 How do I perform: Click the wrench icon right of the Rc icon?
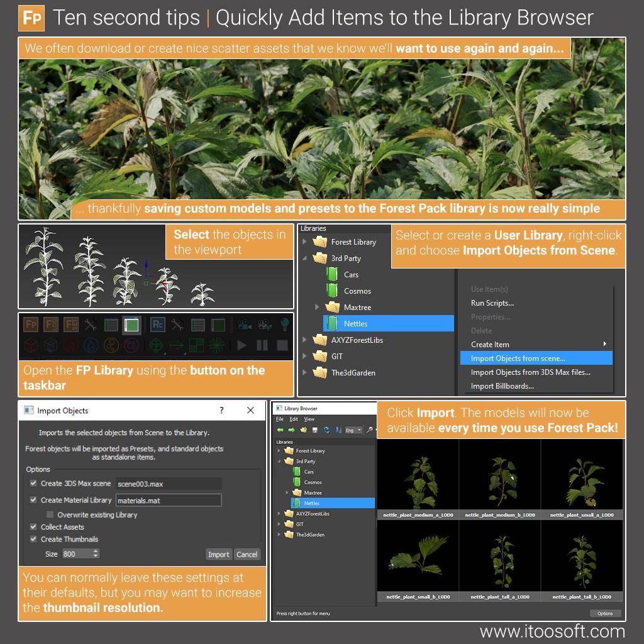[x=178, y=325]
